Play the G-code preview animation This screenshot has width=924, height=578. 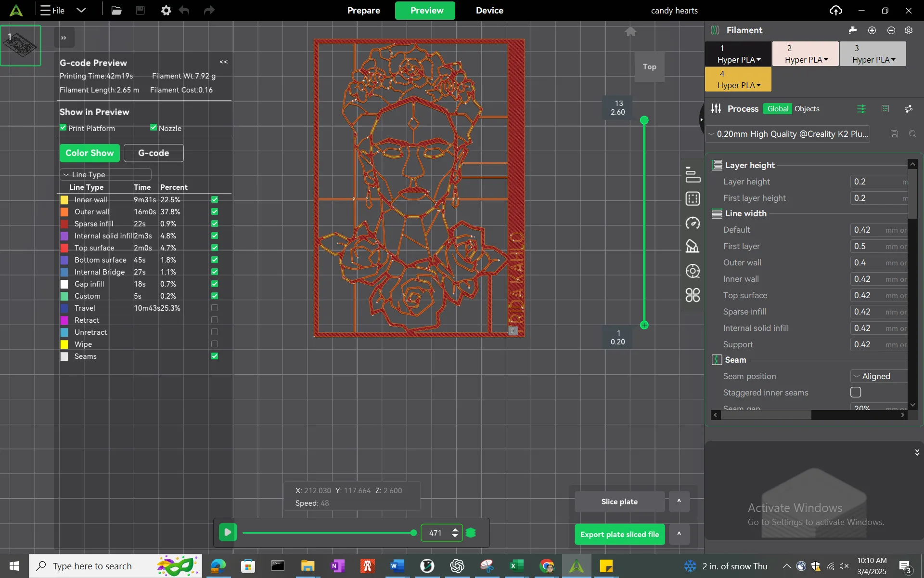pos(228,532)
